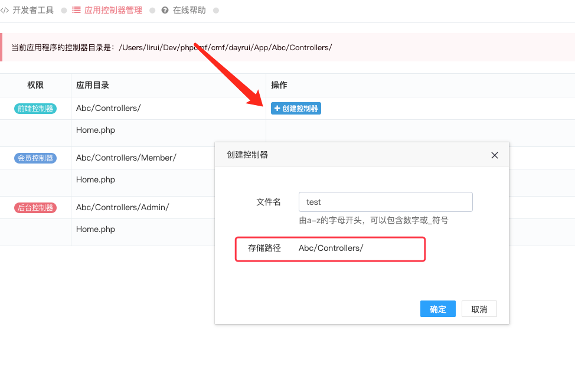The height and width of the screenshot is (392, 575).
Task: Click Home.php under Abc/Controllers/Member/
Action: point(96,179)
